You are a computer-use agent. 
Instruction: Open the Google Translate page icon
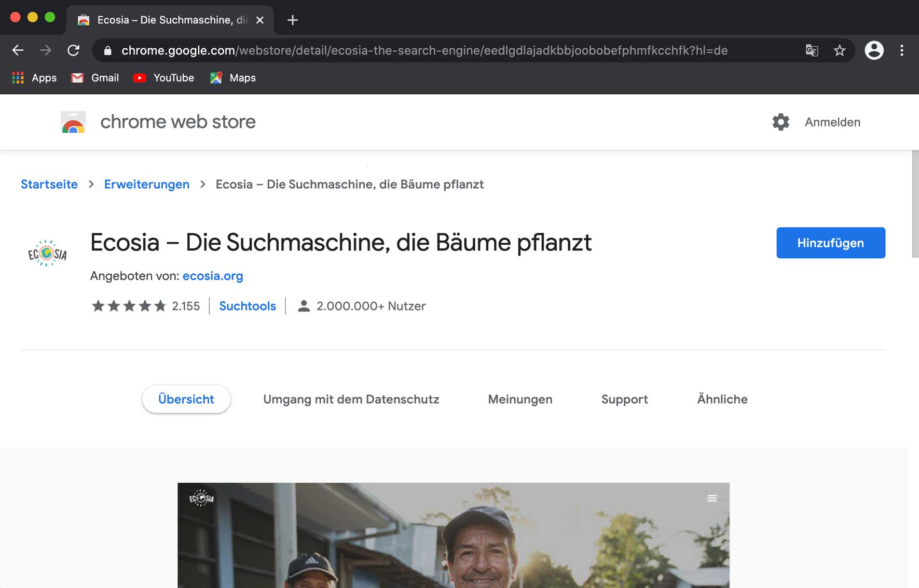[x=812, y=50]
